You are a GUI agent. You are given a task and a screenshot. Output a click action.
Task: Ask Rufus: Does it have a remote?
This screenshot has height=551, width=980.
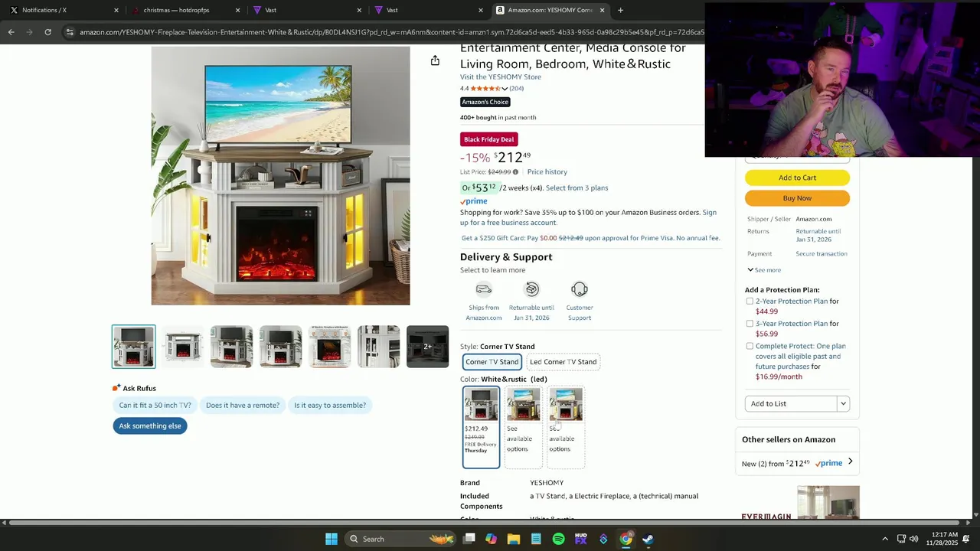pyautogui.click(x=243, y=406)
